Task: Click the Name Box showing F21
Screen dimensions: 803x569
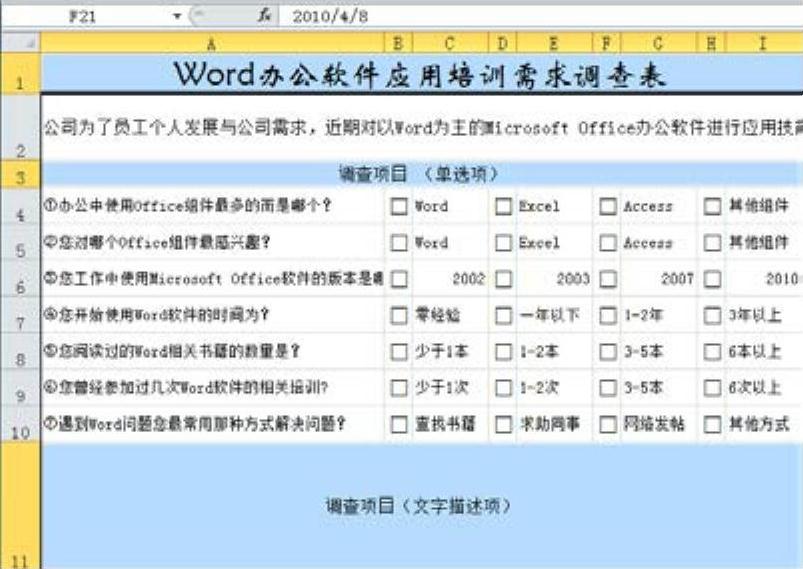Action: tap(84, 16)
